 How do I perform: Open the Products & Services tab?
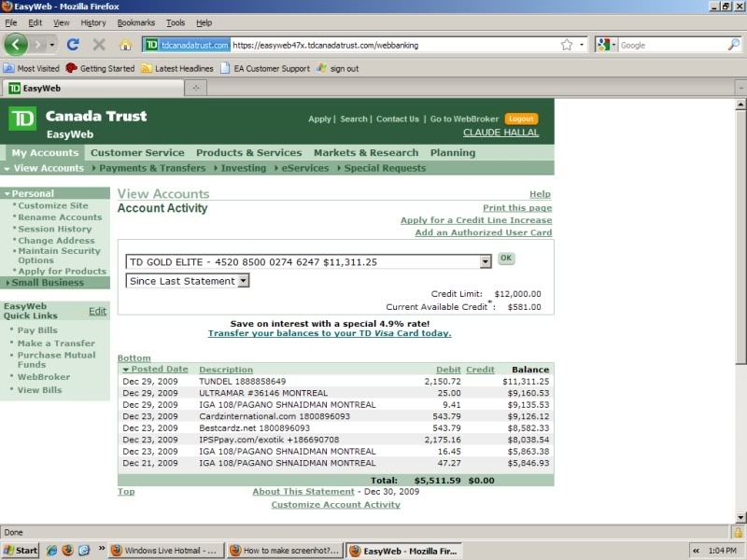pos(248,153)
